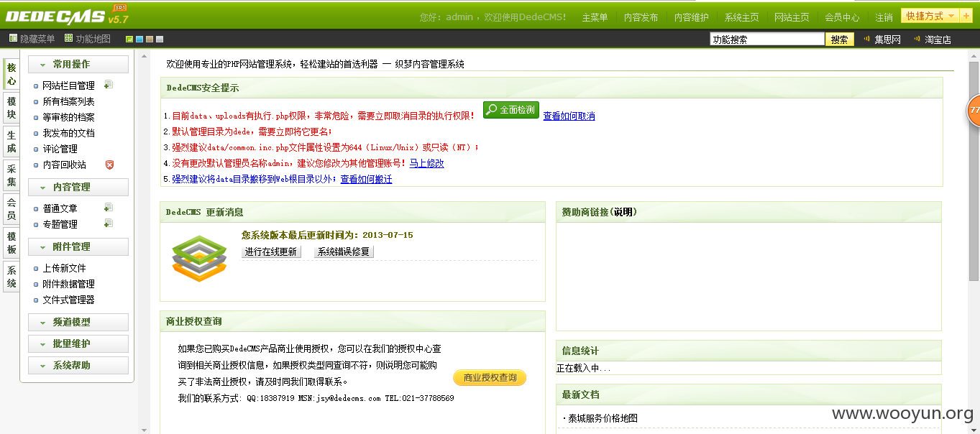Switch to the 模板 side tab
Image resolution: width=980 pixels, height=434 pixels.
click(12, 243)
